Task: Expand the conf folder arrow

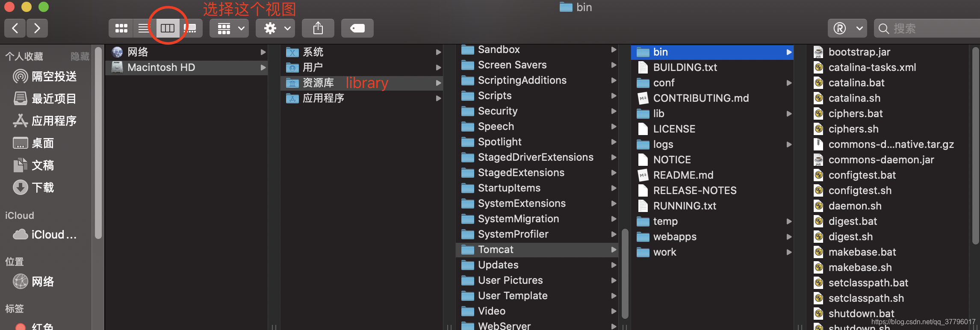Action: point(789,83)
